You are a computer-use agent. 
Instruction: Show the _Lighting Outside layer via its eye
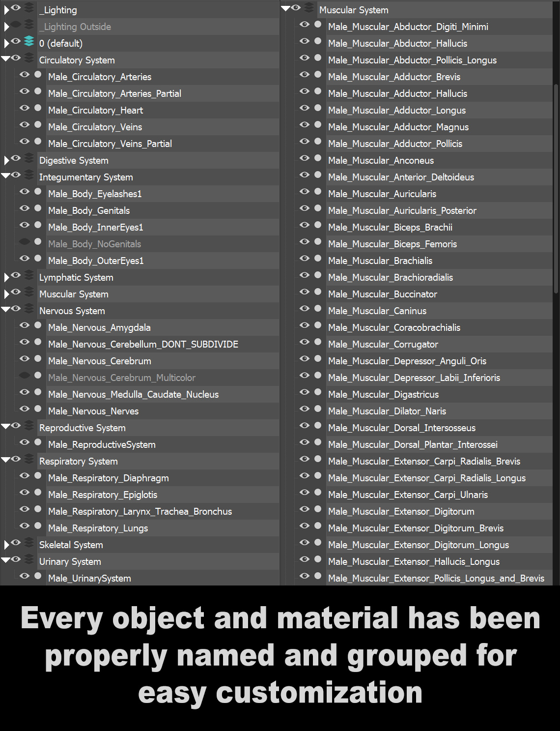[16, 24]
